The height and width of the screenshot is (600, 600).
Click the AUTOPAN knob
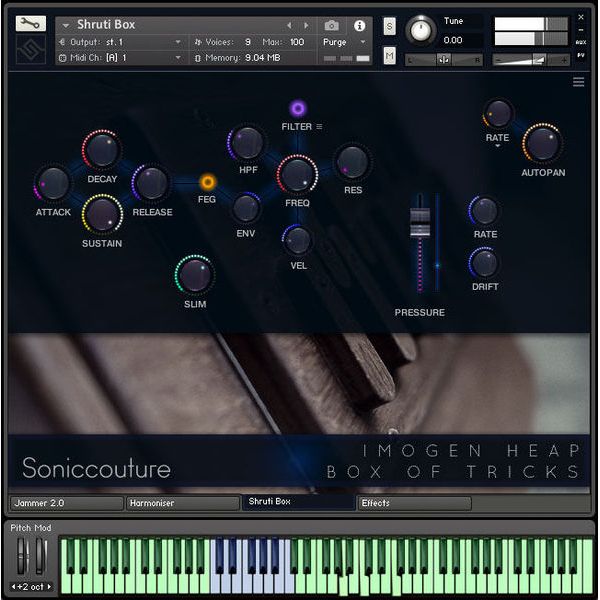click(542, 143)
